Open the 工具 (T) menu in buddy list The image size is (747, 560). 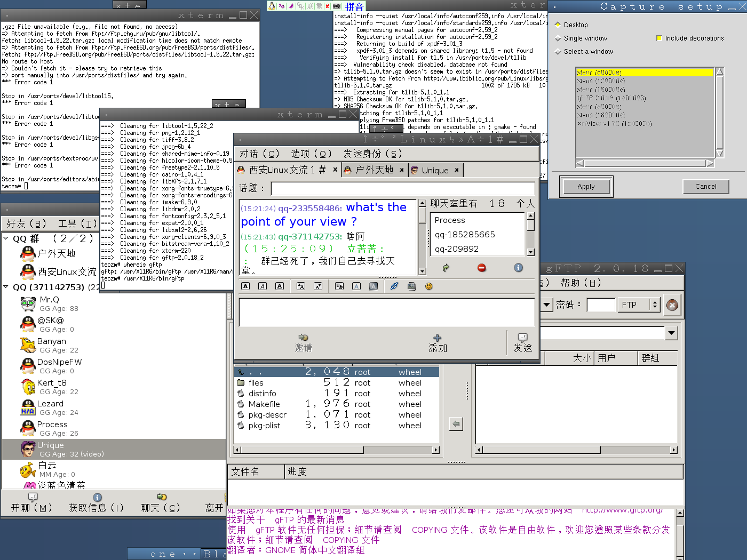pyautogui.click(x=77, y=223)
